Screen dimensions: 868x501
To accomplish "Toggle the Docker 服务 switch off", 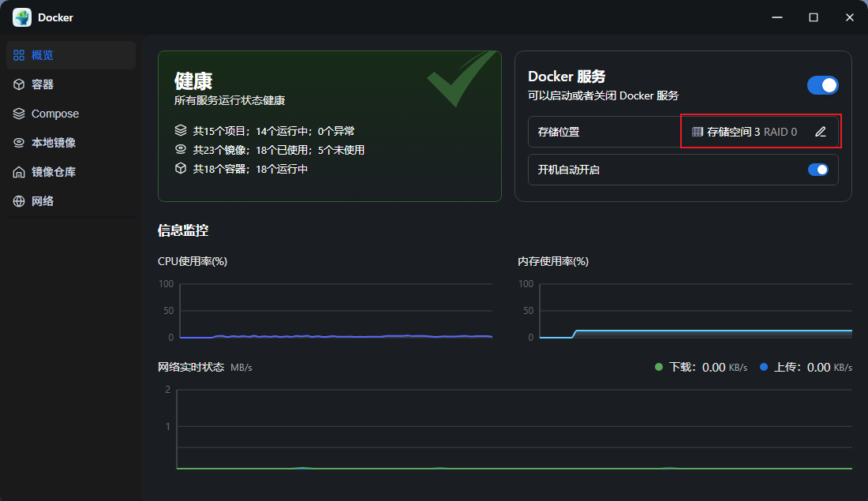I will pos(822,85).
